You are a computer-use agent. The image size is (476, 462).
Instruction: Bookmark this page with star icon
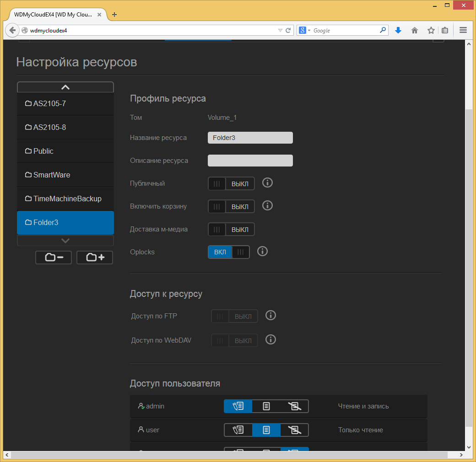coord(431,30)
